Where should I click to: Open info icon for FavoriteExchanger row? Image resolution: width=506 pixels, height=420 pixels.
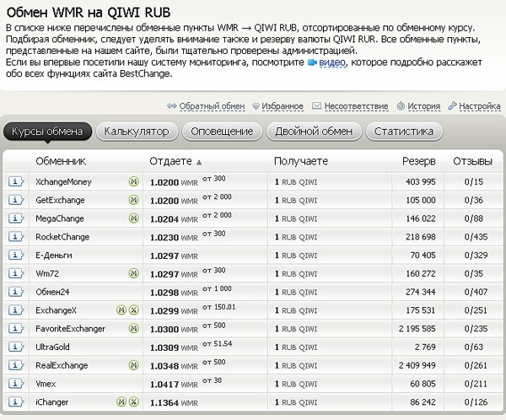tap(16, 329)
